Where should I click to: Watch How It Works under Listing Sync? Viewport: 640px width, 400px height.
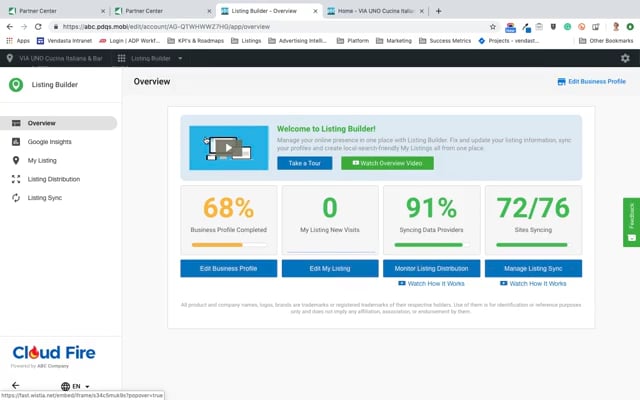(533, 284)
